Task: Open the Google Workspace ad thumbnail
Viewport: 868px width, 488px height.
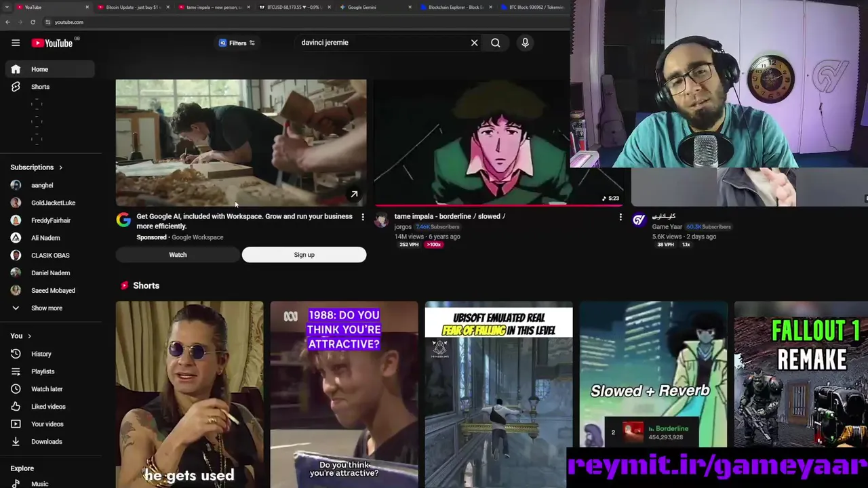Action: point(241,142)
